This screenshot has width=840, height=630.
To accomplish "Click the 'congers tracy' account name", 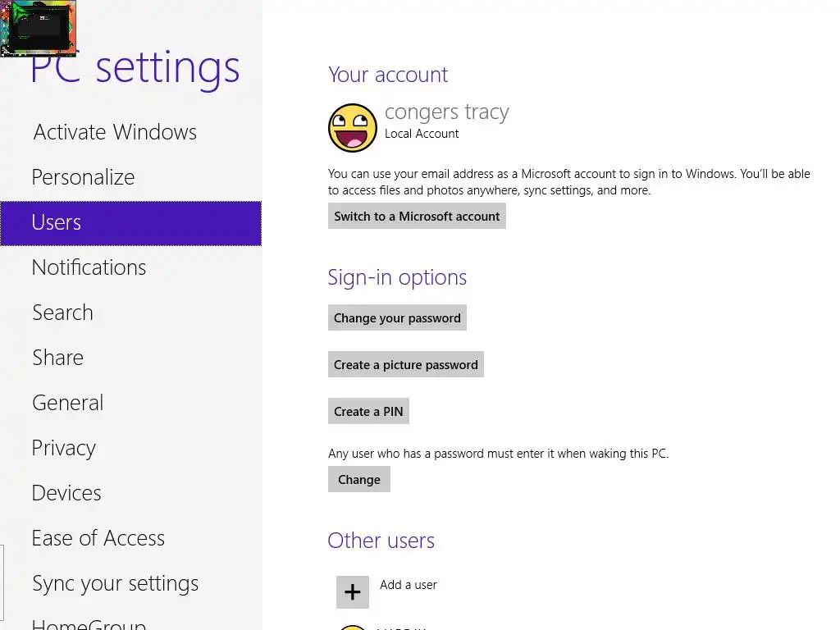I will pyautogui.click(x=446, y=112).
